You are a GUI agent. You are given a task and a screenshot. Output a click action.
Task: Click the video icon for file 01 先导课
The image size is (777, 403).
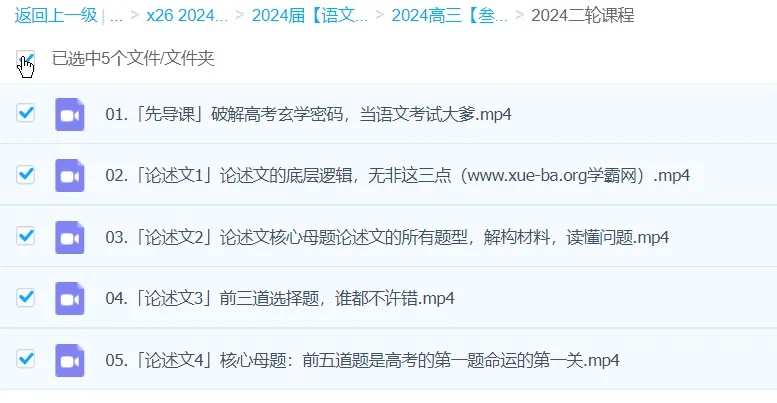(x=69, y=114)
